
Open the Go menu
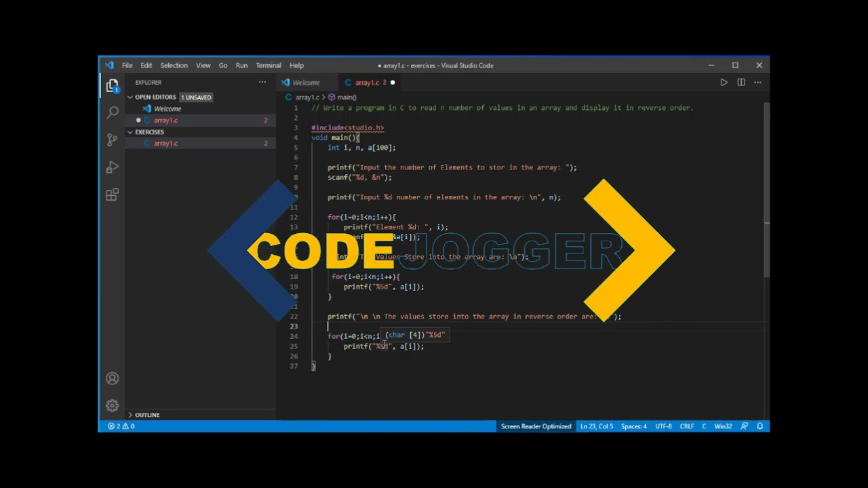223,66
